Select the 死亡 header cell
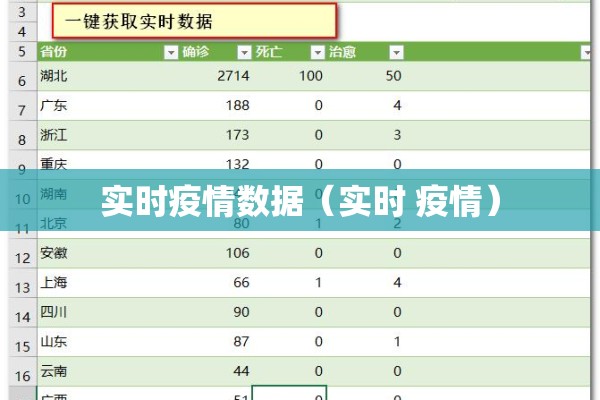600x400 pixels. pyautogui.click(x=289, y=52)
